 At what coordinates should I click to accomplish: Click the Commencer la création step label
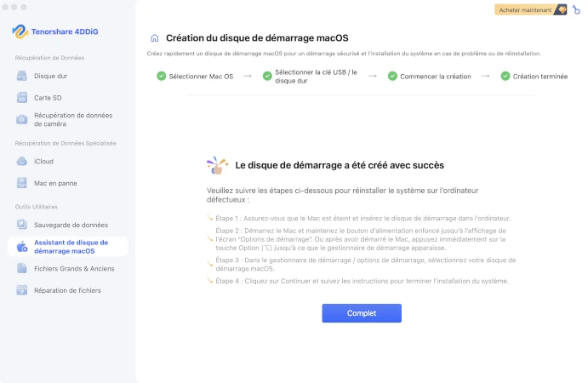436,77
